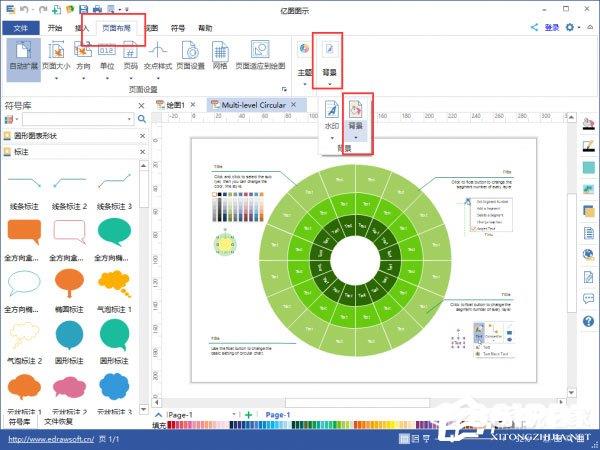The image size is (600, 450).
Task: Click the settings gear icon at top right
Action: tap(570, 27)
